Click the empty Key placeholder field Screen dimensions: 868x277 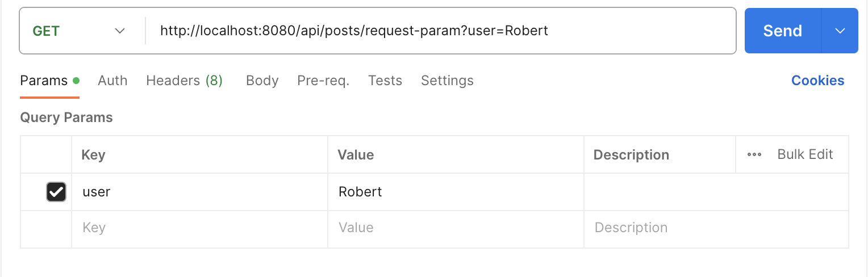(x=199, y=228)
